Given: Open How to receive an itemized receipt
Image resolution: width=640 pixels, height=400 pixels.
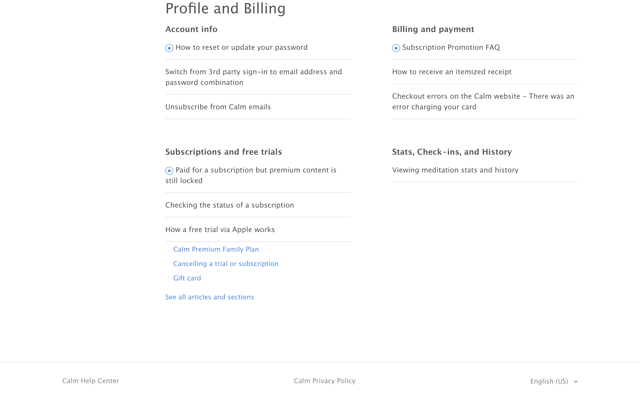Looking at the screenshot, I should click(x=451, y=72).
